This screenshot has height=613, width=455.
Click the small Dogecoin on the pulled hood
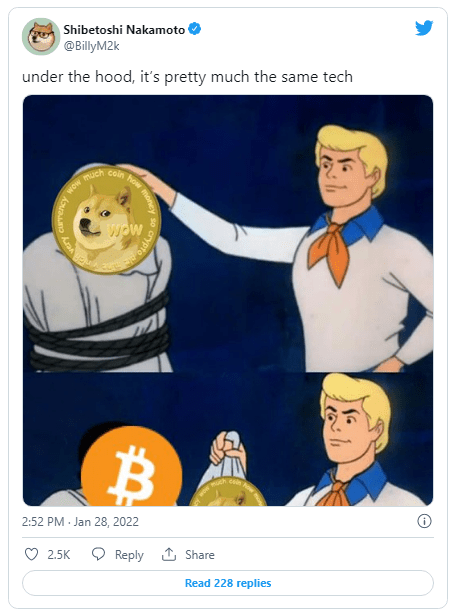pos(228,492)
